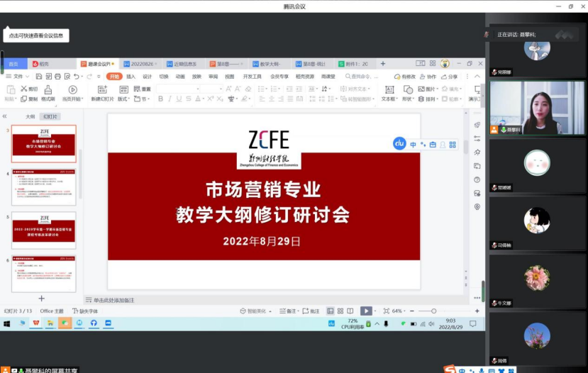
Task: Toggle Underline formatting
Action: click(x=179, y=99)
